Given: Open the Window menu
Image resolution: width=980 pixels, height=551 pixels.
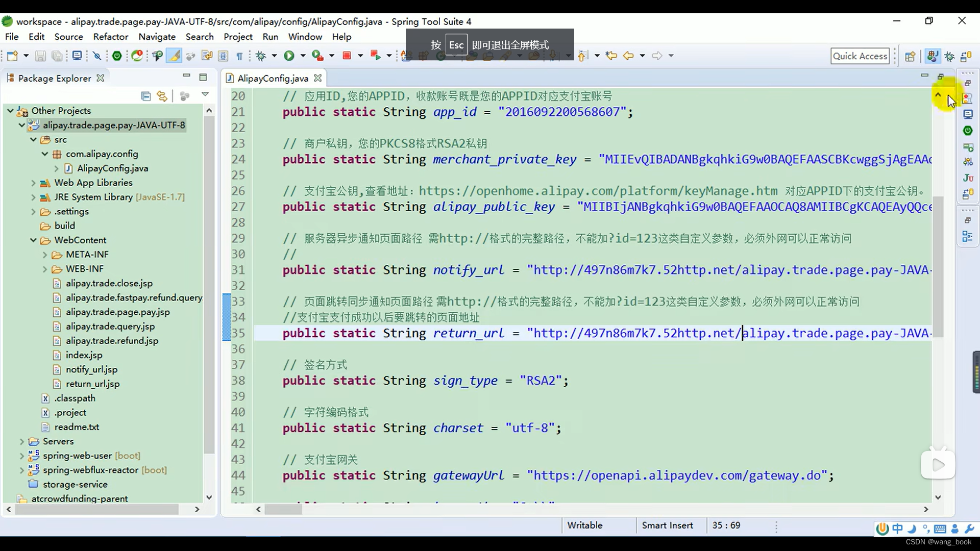Looking at the screenshot, I should pyautogui.click(x=305, y=37).
